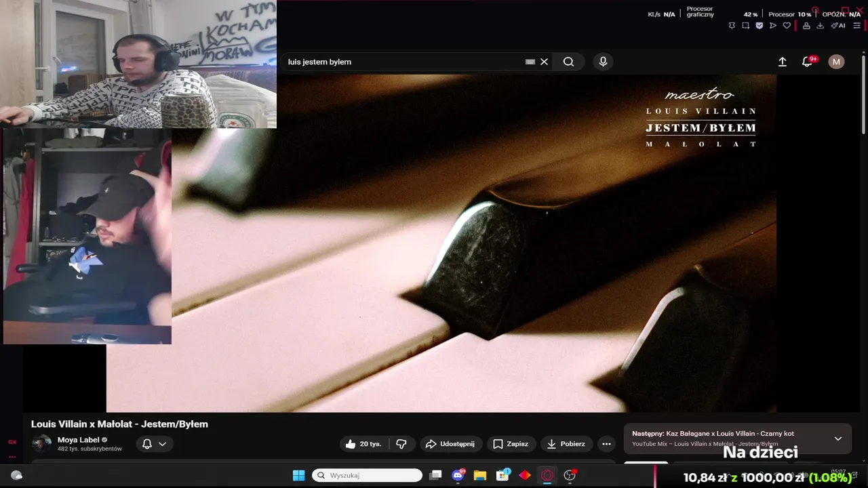Open Microsoft Store from the taskbar
Viewport: 868px width, 488px height.
tap(502, 475)
